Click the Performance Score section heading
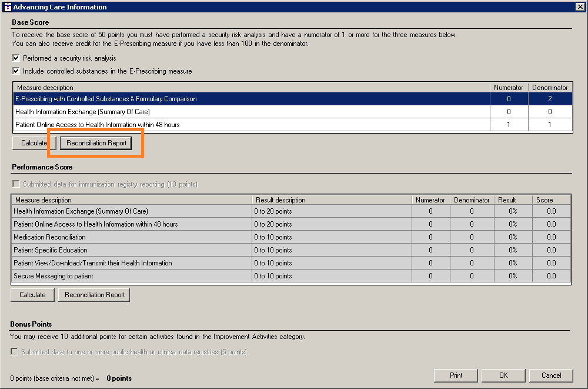This screenshot has height=389, width=588. [42, 167]
